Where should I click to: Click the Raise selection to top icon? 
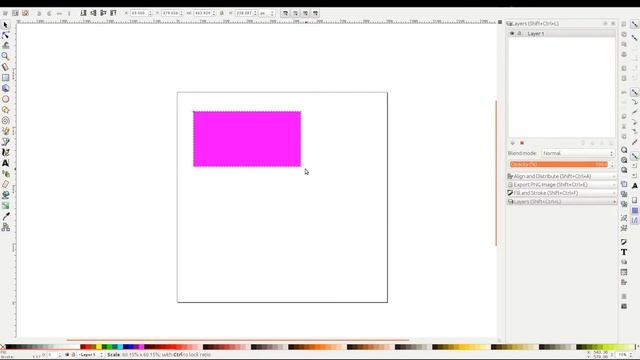113,13
